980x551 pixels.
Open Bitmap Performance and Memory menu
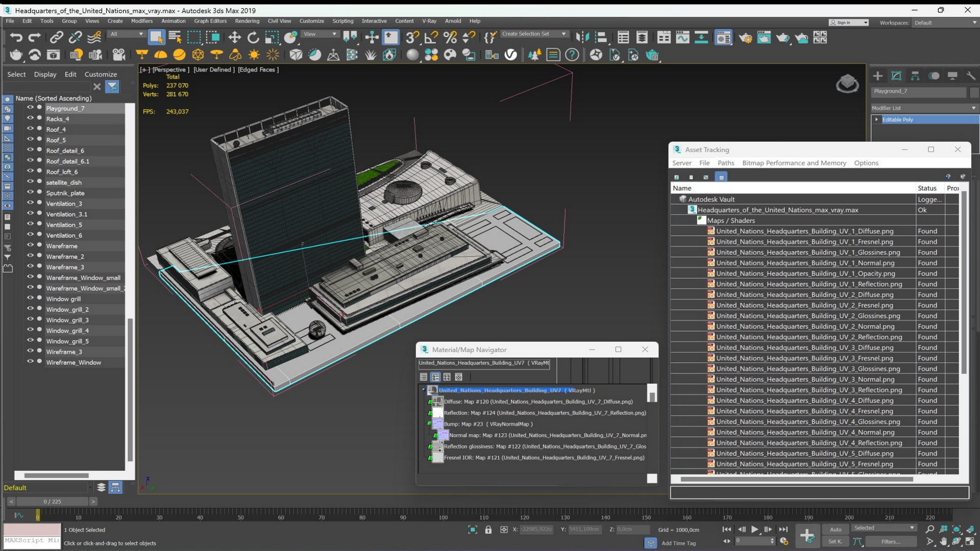click(794, 163)
